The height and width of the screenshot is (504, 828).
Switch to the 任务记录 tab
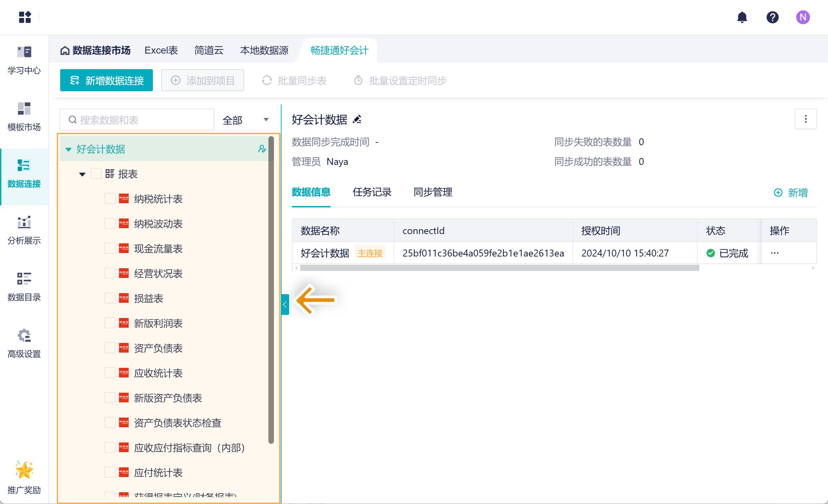tap(372, 192)
